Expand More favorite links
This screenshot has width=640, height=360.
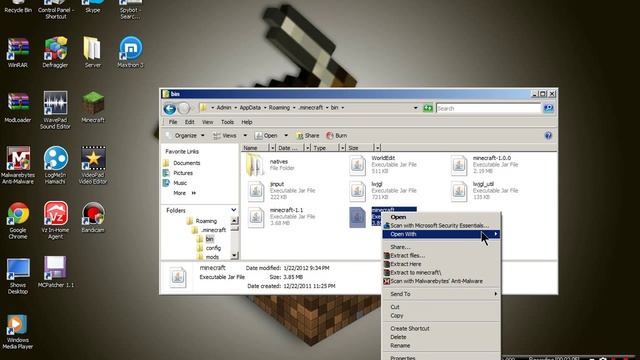click(x=184, y=193)
